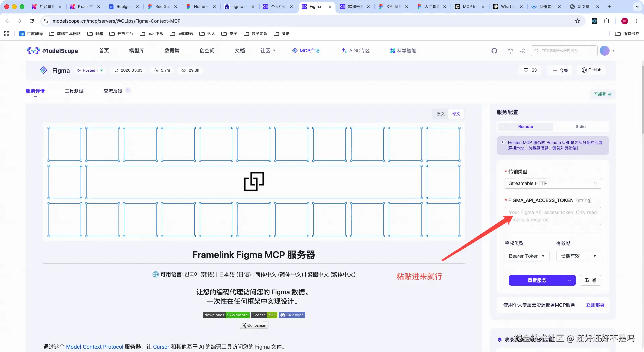
Task: Open the 百度翻译 bookmark
Action: click(x=31, y=34)
